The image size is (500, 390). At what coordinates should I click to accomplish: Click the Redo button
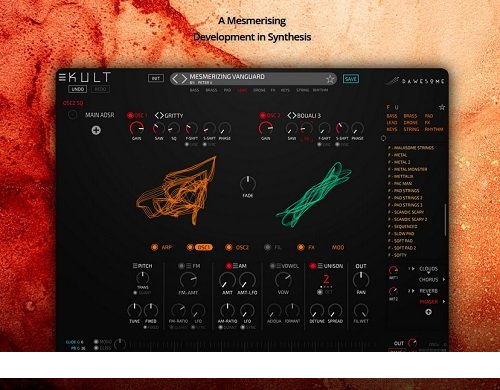100,89
